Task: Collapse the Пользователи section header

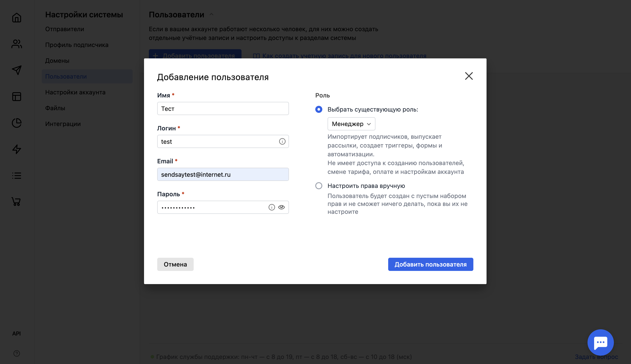Action: pos(211,14)
